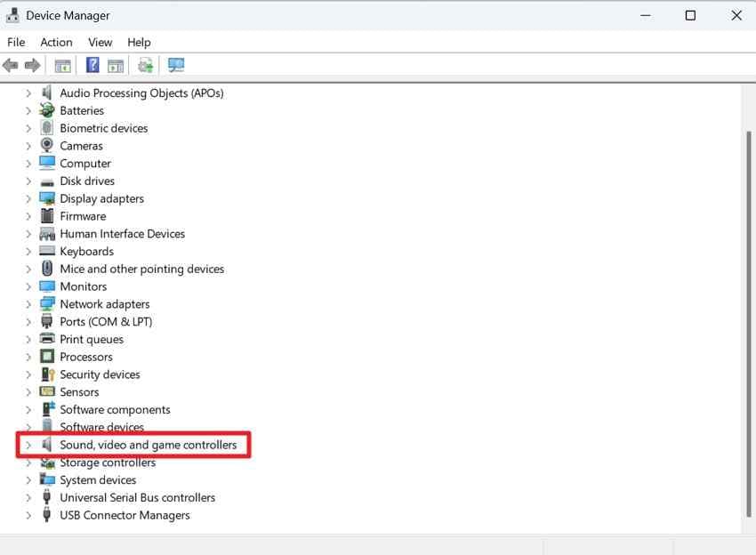Expand the Display adapters chevron
Screen dimensions: 756x555
click(x=28, y=198)
